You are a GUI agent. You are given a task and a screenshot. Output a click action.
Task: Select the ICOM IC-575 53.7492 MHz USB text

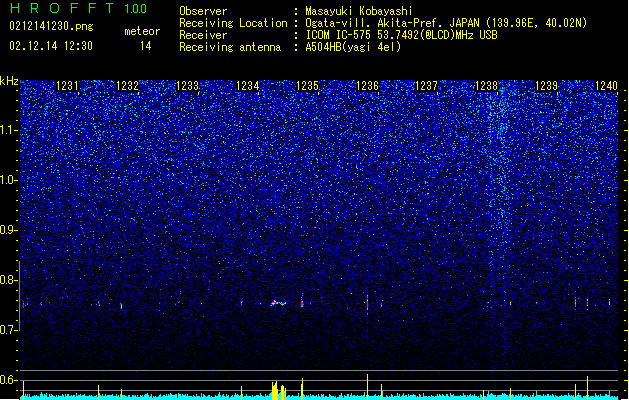pos(402,35)
